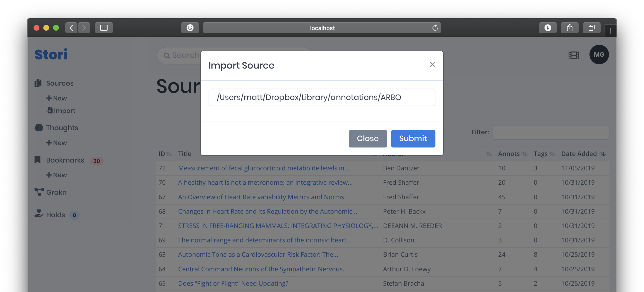Viewport: 644px width, 292px height.
Task: Close the Import Source dialog
Action: [432, 64]
